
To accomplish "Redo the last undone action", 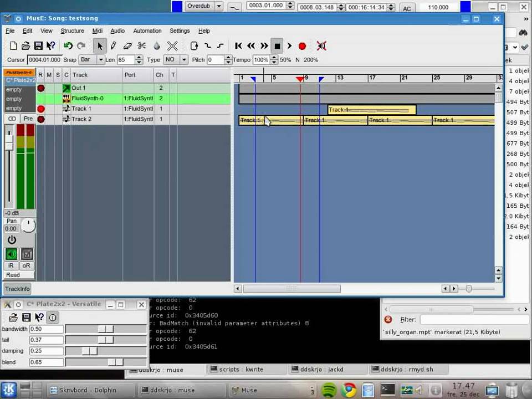I will (81, 46).
